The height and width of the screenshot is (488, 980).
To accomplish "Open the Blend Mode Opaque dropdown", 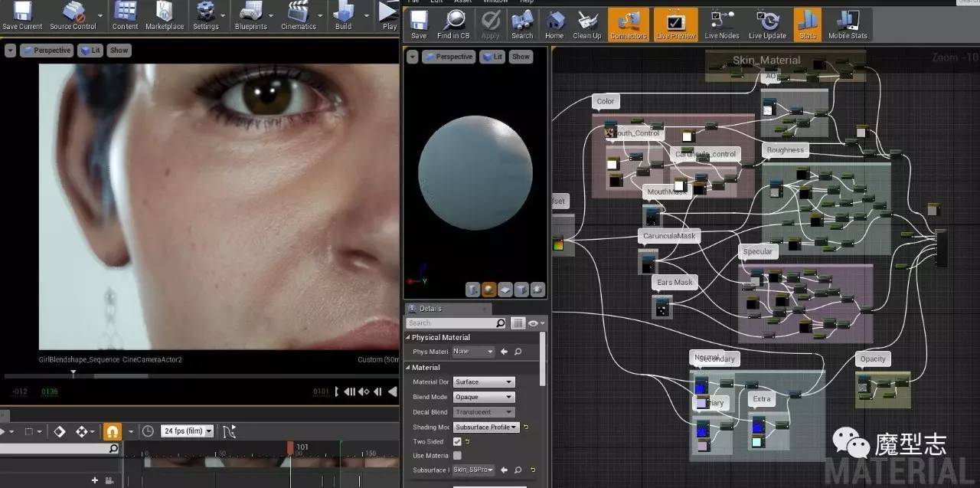I will tap(483, 397).
